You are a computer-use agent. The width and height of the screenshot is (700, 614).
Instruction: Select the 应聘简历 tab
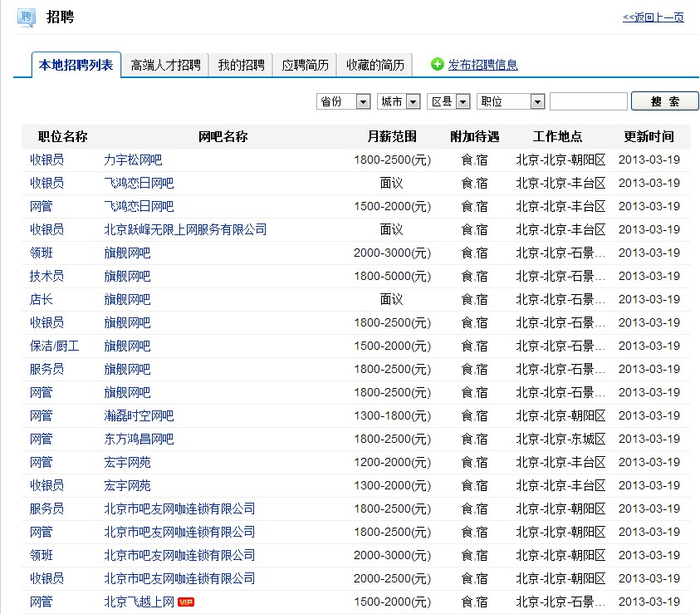[x=305, y=65]
